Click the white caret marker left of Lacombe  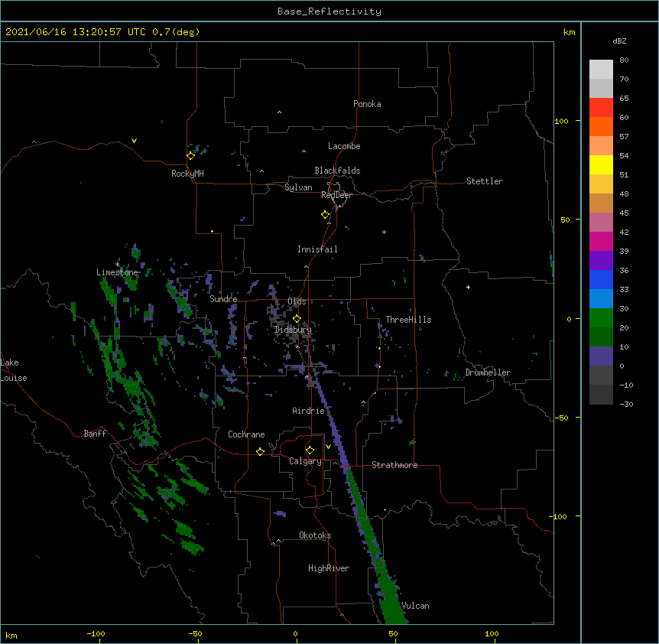click(x=304, y=151)
